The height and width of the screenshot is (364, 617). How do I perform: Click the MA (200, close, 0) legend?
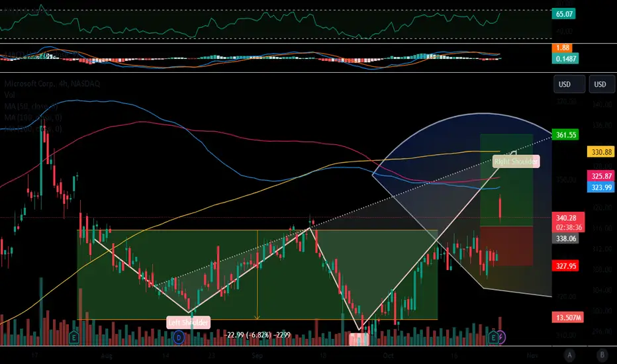pyautogui.click(x=33, y=128)
